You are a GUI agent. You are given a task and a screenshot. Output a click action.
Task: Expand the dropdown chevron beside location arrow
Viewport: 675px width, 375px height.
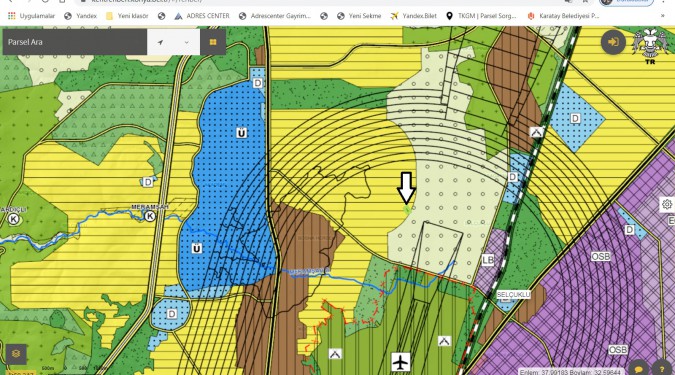186,42
